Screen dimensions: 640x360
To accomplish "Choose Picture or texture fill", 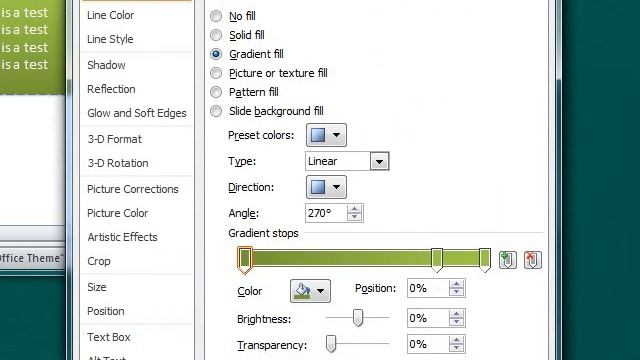I will tap(216, 73).
